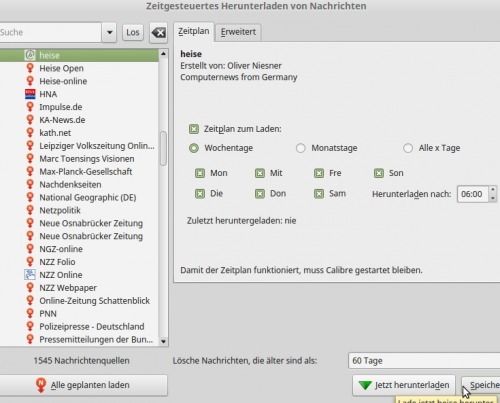This screenshot has width=500, height=403.
Task: Uncheck the Die weekday checkbox
Action: 200,194
